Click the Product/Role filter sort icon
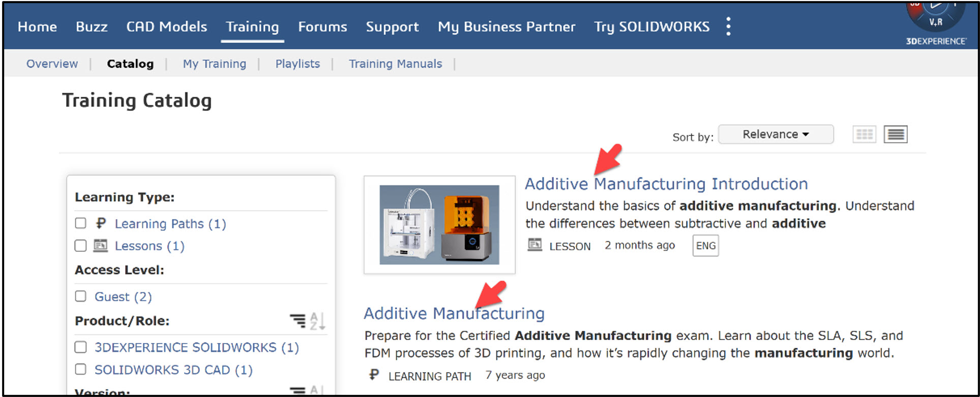This screenshot has width=980, height=397. pos(298,321)
